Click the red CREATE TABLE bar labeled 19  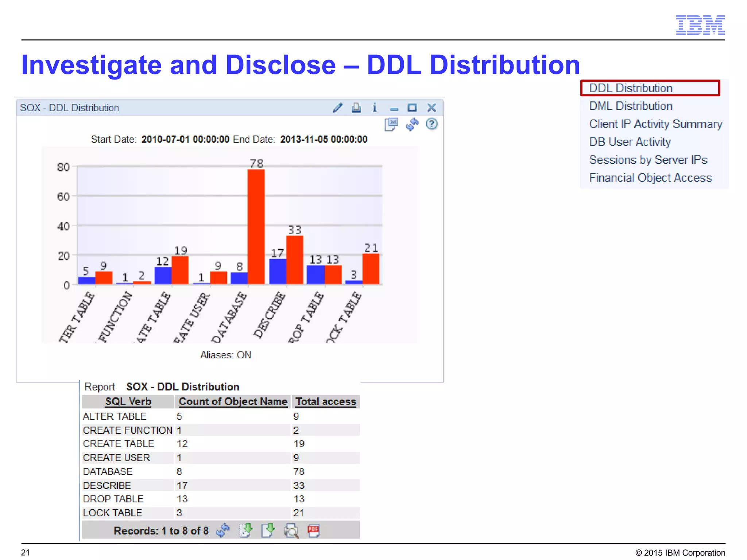pyautogui.click(x=180, y=270)
